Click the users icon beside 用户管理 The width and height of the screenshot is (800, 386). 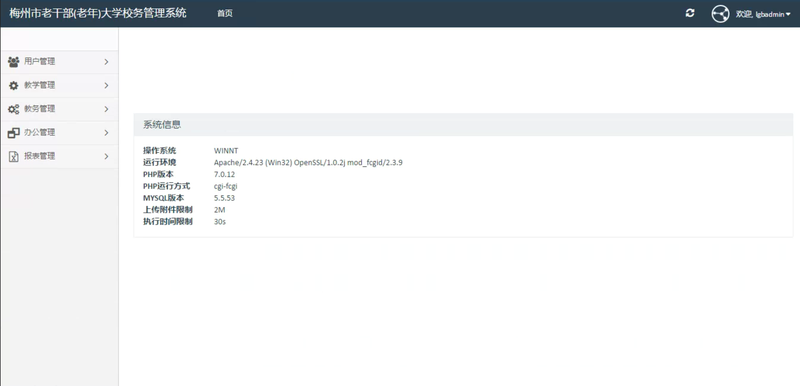tap(13, 62)
